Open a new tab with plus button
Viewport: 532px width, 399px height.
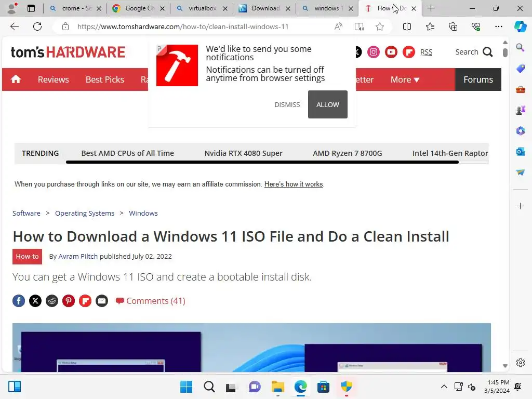[431, 8]
